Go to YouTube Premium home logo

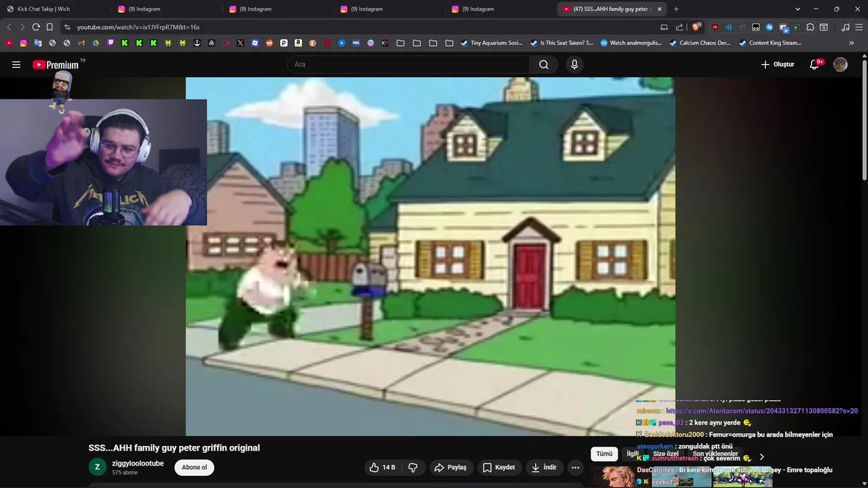pos(56,64)
